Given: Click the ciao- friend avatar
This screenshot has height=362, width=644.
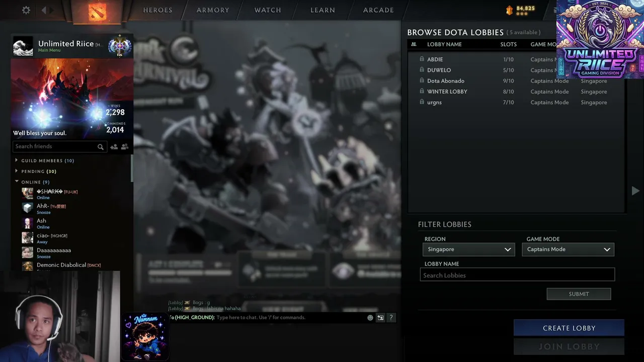Looking at the screenshot, I should (x=28, y=237).
